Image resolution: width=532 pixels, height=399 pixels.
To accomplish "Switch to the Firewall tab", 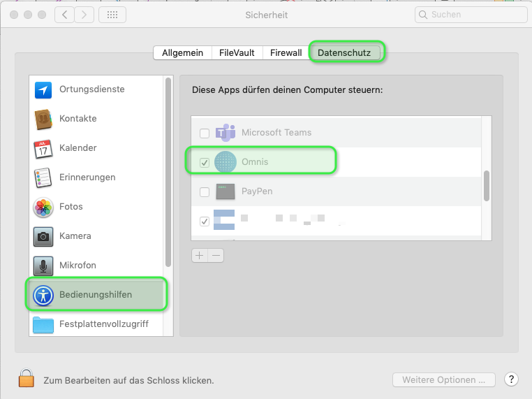I will click(x=286, y=52).
